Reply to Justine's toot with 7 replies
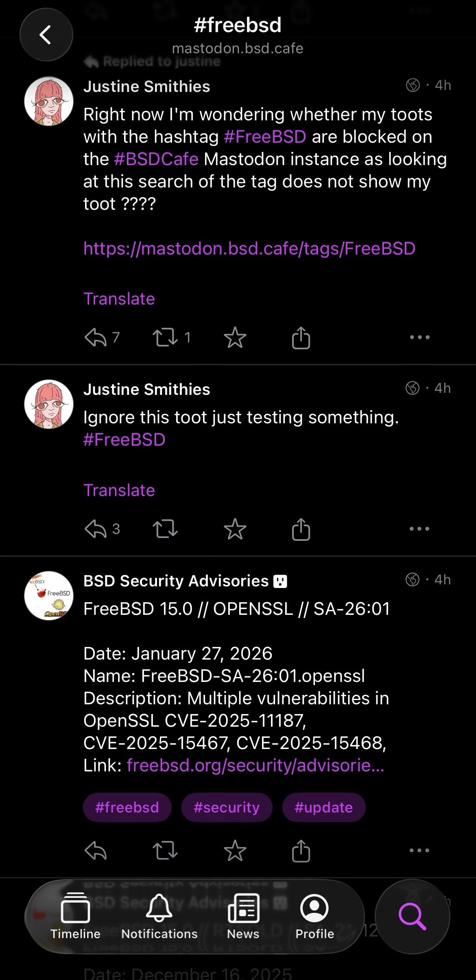Image resolution: width=476 pixels, height=980 pixels. [96, 338]
